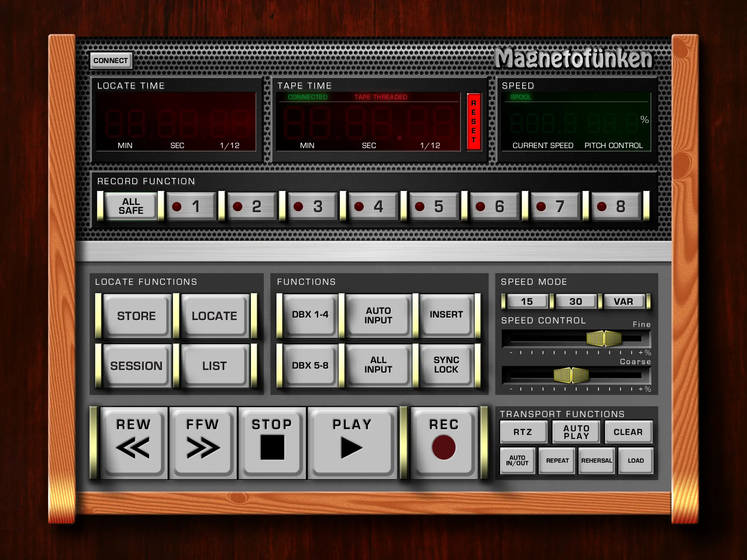Click the Coarse speed control slider knob
The width and height of the screenshot is (747, 560).
[571, 375]
